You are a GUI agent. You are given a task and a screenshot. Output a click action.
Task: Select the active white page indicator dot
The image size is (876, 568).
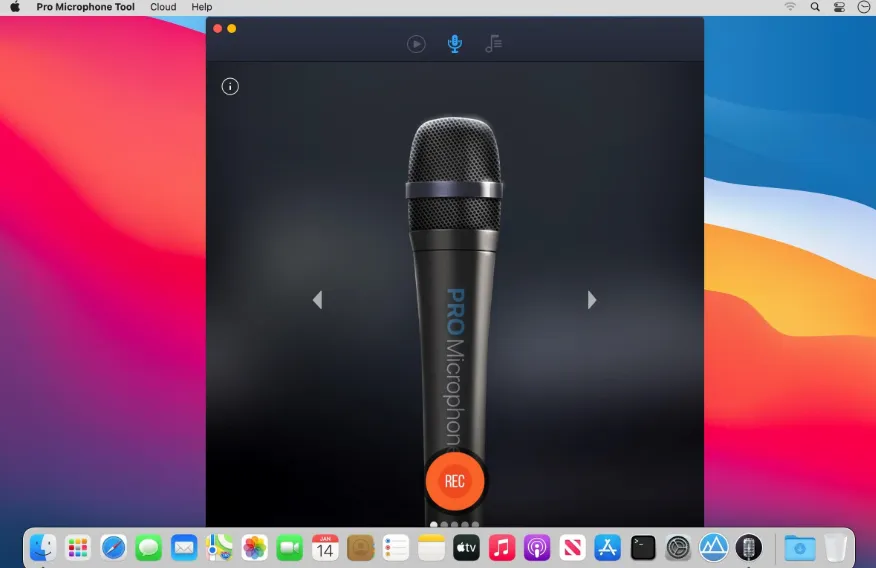(434, 524)
